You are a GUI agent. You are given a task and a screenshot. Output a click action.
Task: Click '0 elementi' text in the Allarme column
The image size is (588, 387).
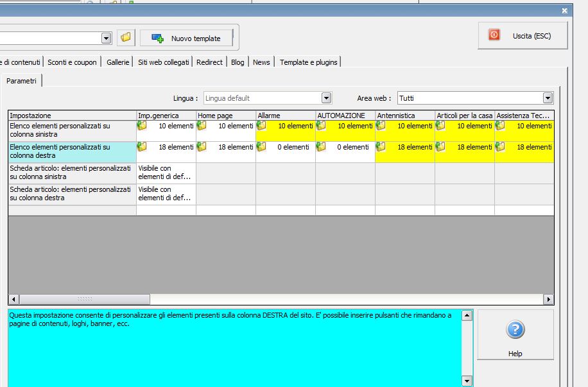click(x=293, y=147)
